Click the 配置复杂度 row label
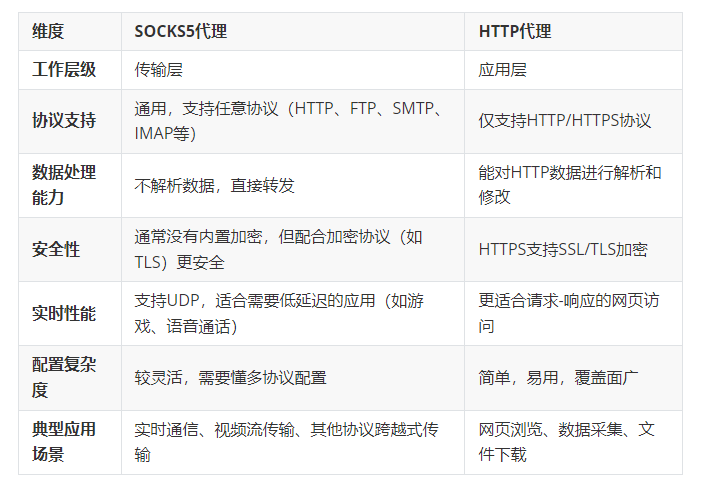The height and width of the screenshot is (488, 705). coord(64,377)
